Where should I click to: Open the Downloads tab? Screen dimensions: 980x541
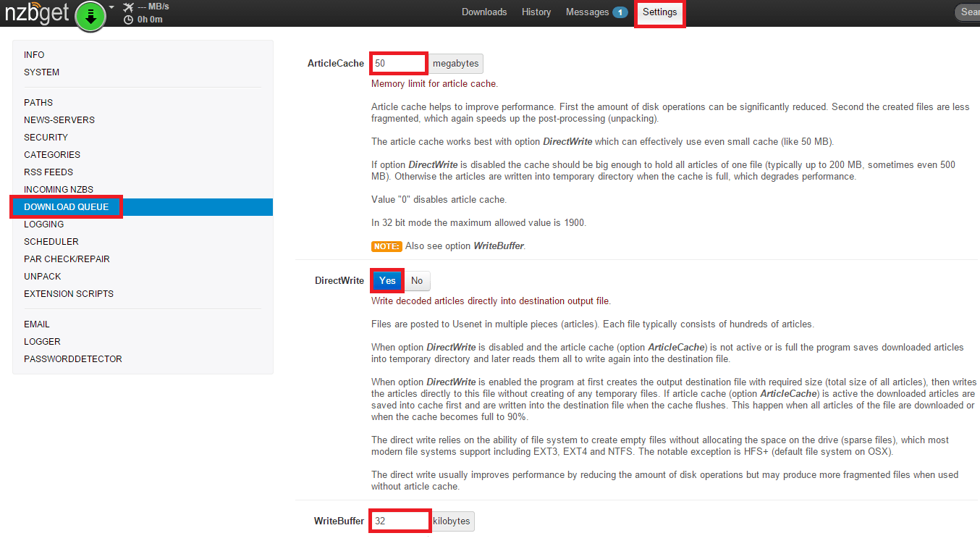point(484,12)
